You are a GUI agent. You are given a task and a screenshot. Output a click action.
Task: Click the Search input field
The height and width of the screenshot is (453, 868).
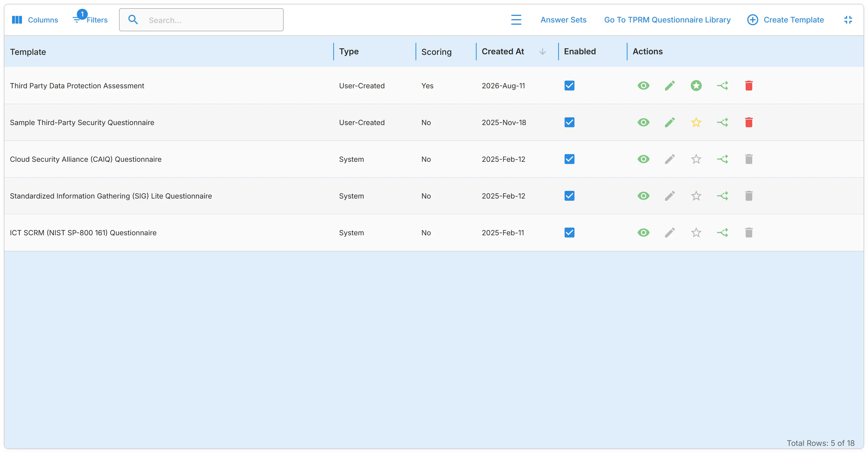pos(201,20)
